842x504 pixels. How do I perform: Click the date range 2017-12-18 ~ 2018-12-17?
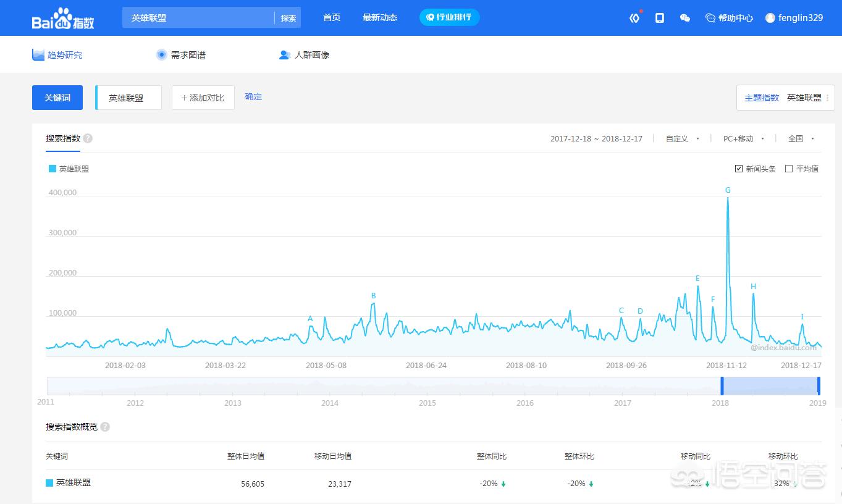[596, 139]
